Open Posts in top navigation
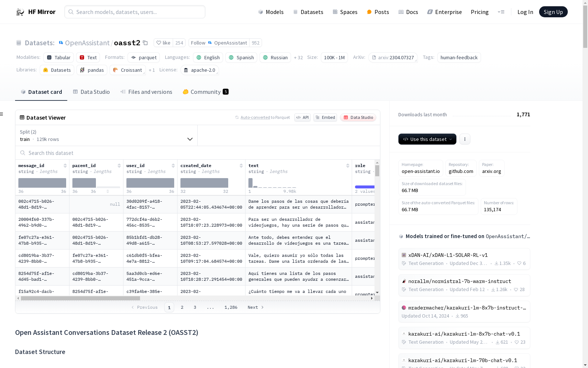Screen dimensions: 588x368 [378, 12]
